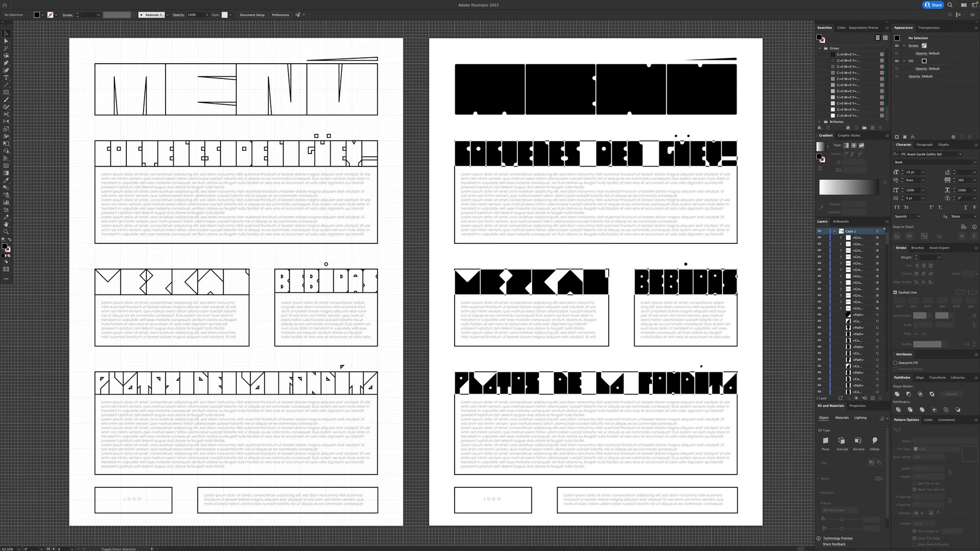Open the Share feedback link
The image size is (980, 551).
pos(834,544)
